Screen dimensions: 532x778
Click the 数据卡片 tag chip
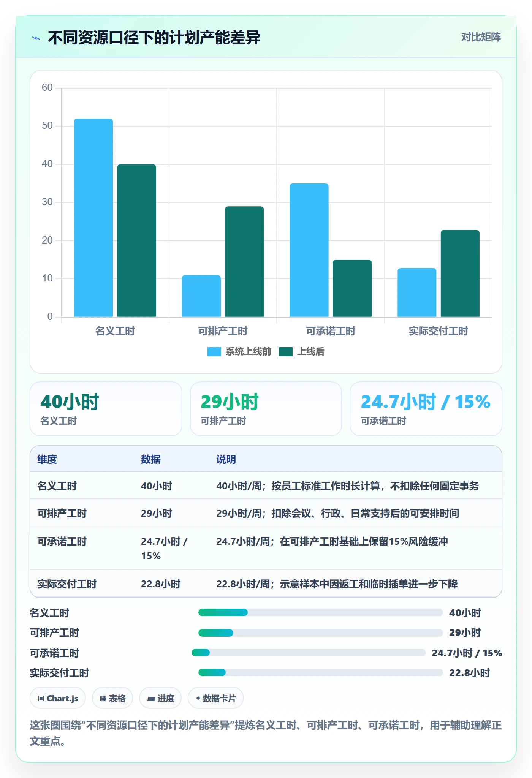click(x=215, y=698)
